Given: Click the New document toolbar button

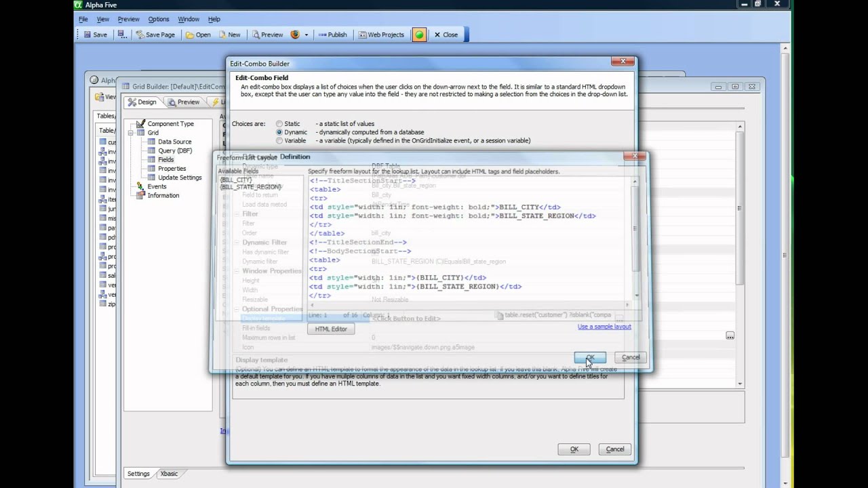Looking at the screenshot, I should click(229, 35).
